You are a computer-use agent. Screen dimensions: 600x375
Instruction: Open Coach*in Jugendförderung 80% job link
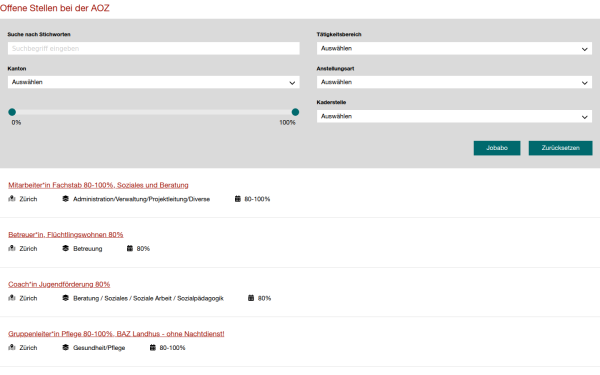pos(59,284)
